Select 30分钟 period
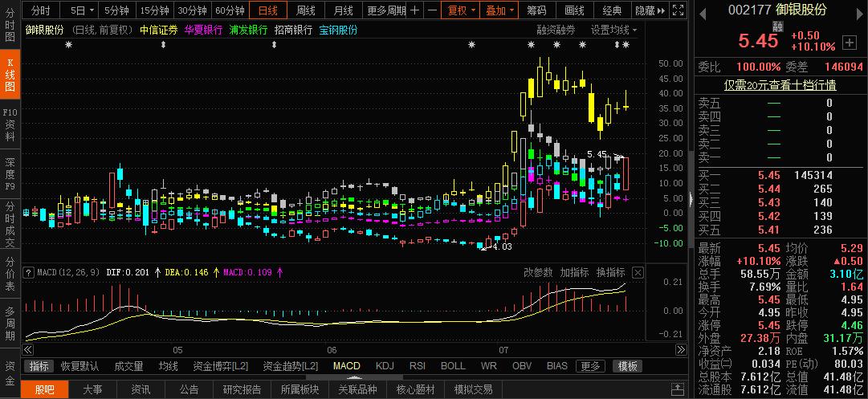Viewport: 868px width, 399px height. (x=192, y=10)
